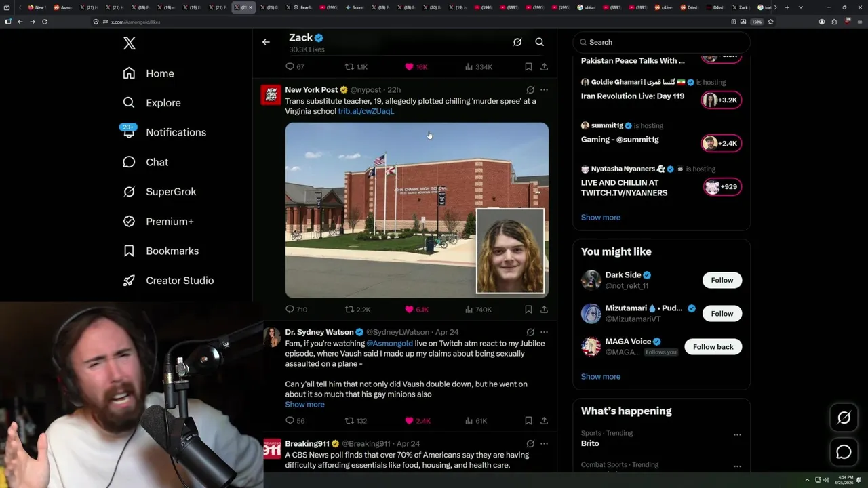Open the More menu on Breaking911 post
Viewport: 868px width, 488px height.
(x=544, y=443)
